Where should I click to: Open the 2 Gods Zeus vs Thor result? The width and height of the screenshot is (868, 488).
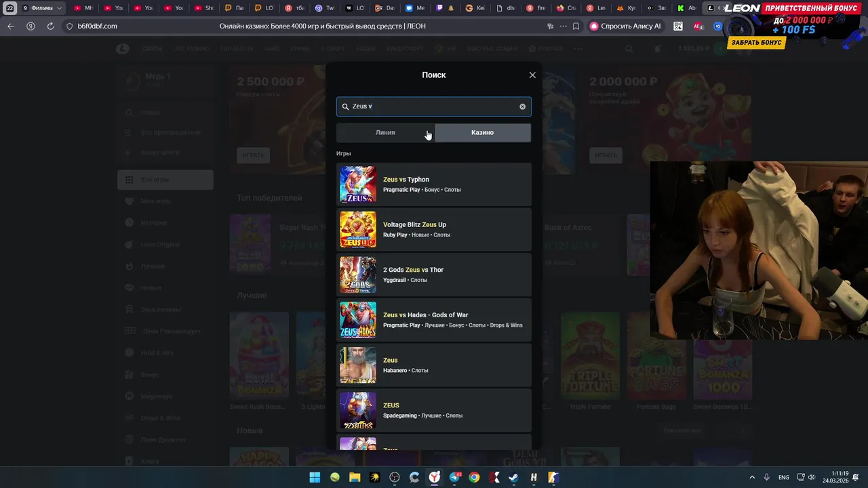click(433, 274)
